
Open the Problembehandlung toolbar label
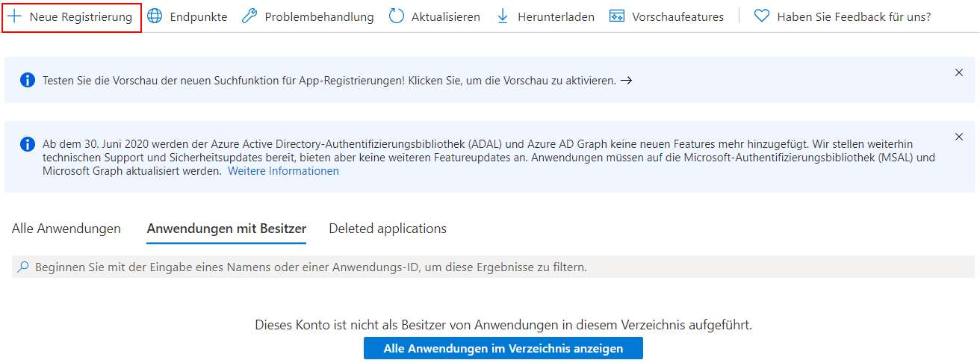point(320,16)
